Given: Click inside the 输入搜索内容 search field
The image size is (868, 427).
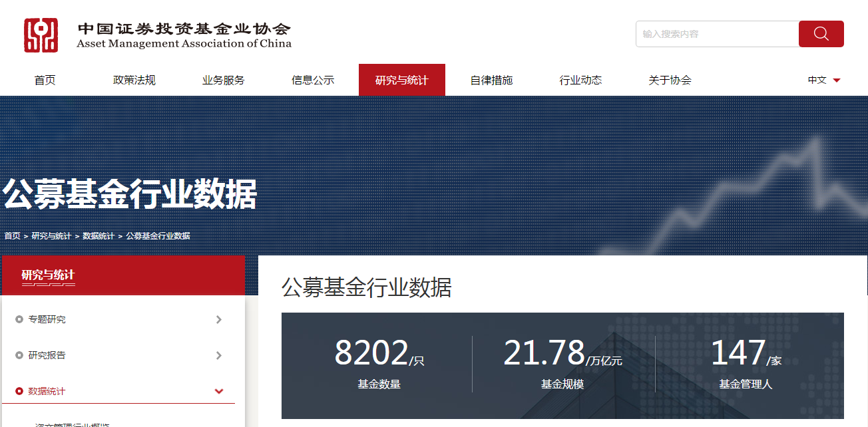Looking at the screenshot, I should [x=716, y=34].
